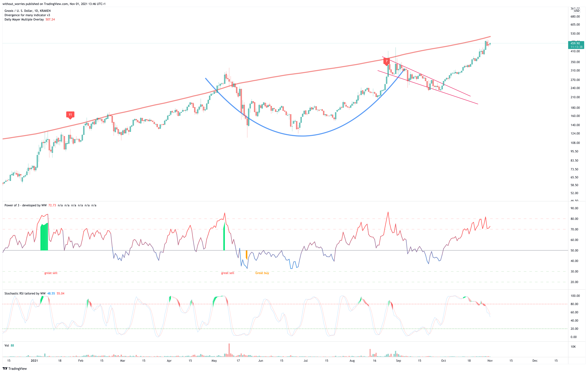This screenshot has height=373, width=588.
Task: Click the 2021 label on time axis
Action: pyautogui.click(x=34, y=361)
